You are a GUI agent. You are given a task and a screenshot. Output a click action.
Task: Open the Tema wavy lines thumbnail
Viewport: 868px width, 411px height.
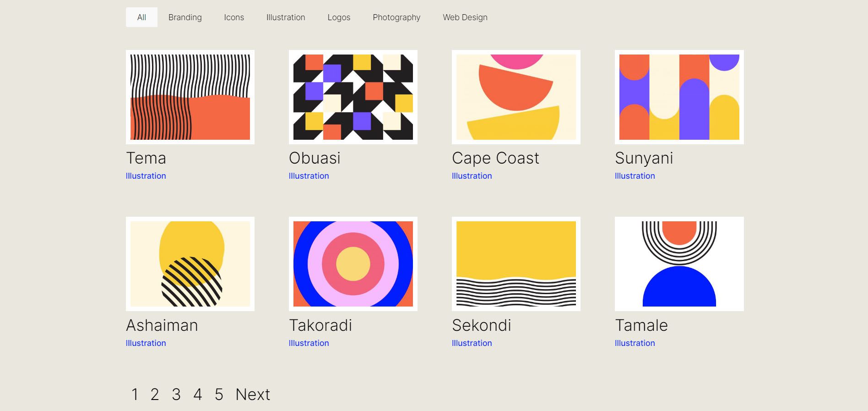pos(190,97)
